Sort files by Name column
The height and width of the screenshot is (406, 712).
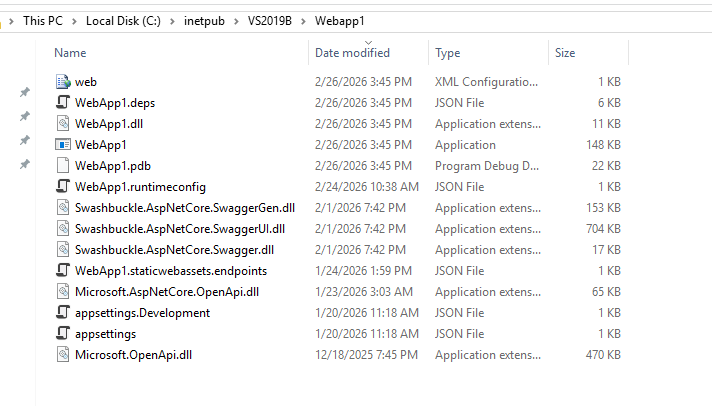click(x=70, y=53)
